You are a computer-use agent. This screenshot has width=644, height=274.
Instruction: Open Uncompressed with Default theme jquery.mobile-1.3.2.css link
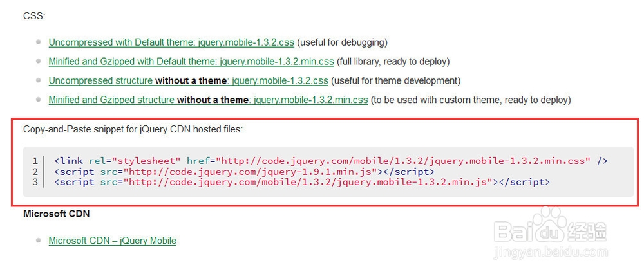coord(171,42)
